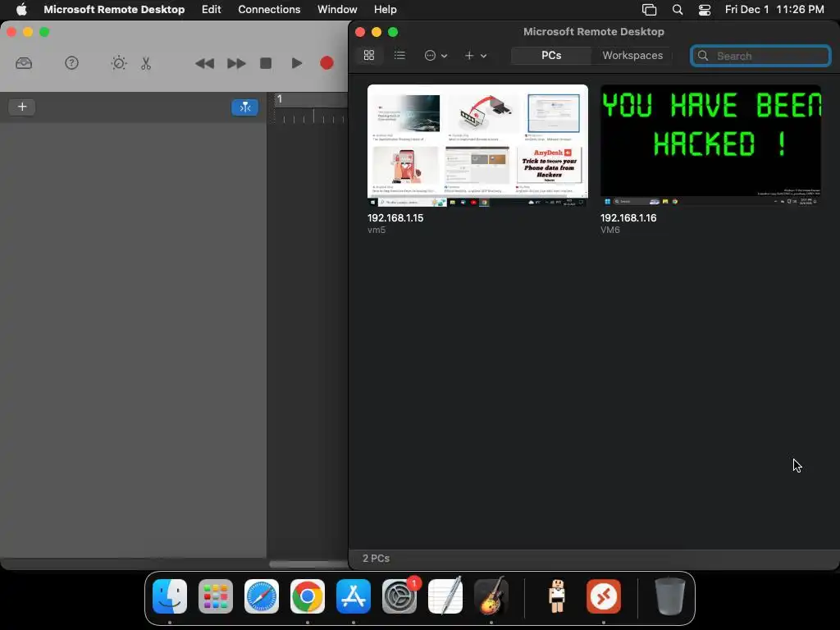Add a new track with plus button
Image resolution: width=840 pixels, height=630 pixels.
pyautogui.click(x=22, y=107)
